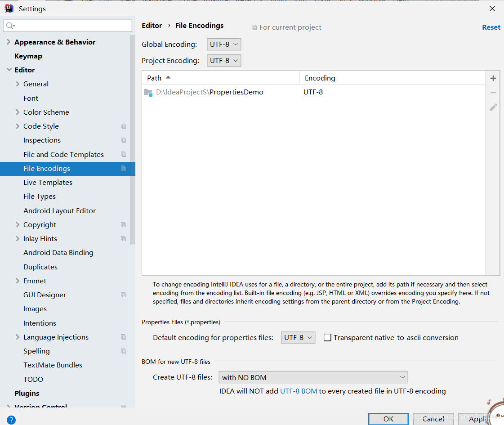The height and width of the screenshot is (425, 504).
Task: Click the plus icon to add path
Action: tap(493, 78)
